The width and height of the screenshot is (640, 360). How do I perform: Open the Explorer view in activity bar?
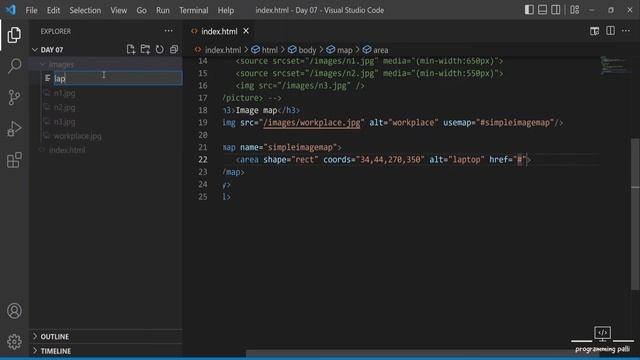[x=14, y=35]
